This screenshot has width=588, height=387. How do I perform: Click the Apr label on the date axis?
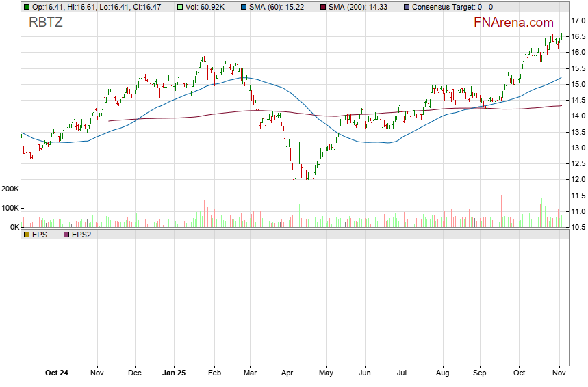[x=287, y=373]
